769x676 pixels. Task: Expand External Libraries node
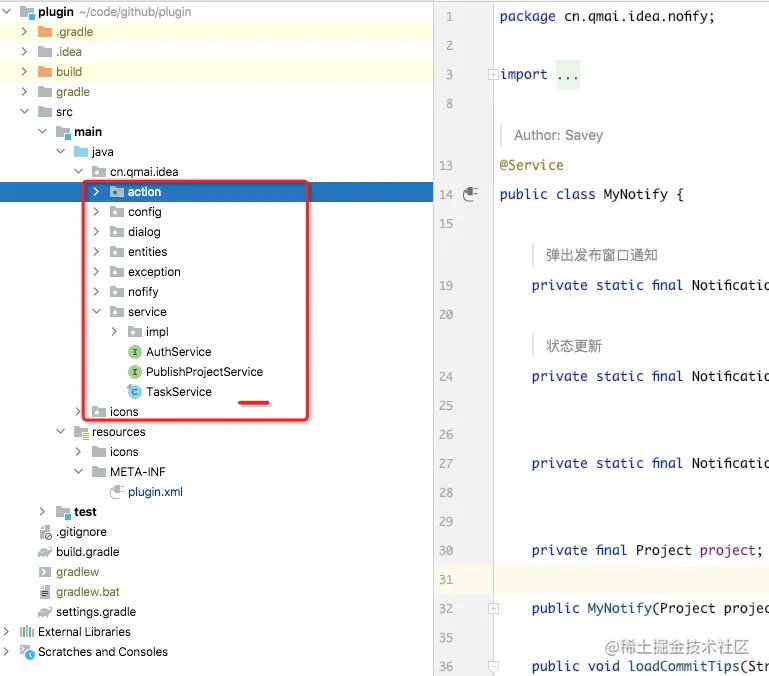[x=6, y=631]
